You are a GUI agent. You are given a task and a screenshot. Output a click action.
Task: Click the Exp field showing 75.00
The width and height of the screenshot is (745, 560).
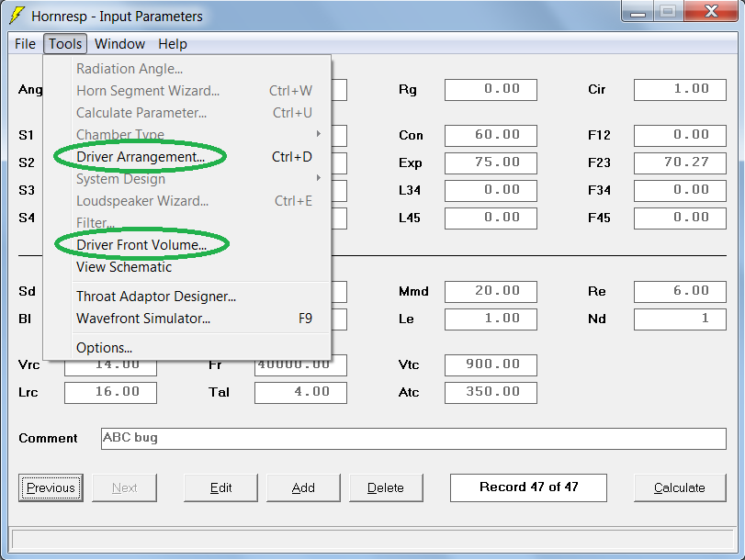coord(491,163)
